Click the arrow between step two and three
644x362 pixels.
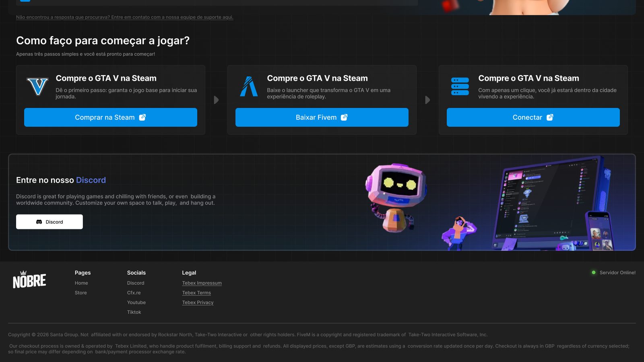428,100
